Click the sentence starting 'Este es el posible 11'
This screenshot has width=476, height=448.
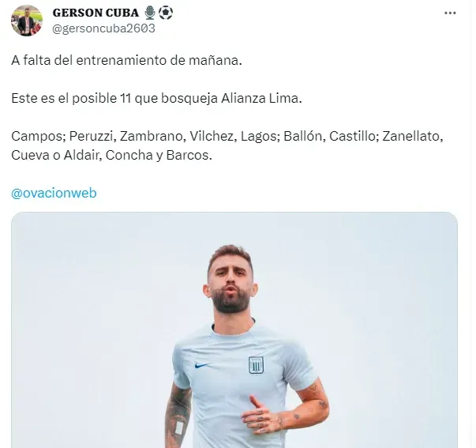(156, 99)
